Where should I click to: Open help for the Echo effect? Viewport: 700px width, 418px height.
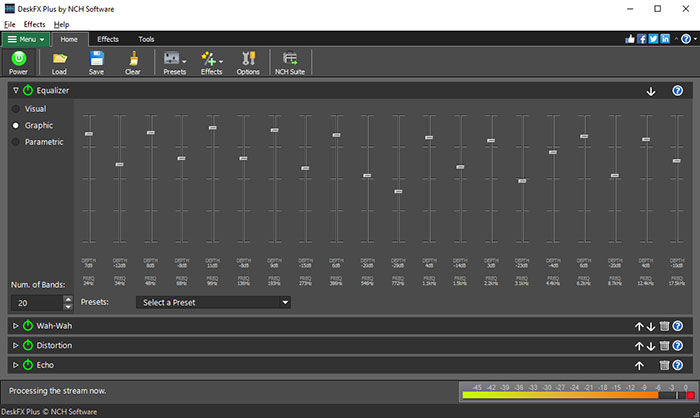(x=678, y=365)
